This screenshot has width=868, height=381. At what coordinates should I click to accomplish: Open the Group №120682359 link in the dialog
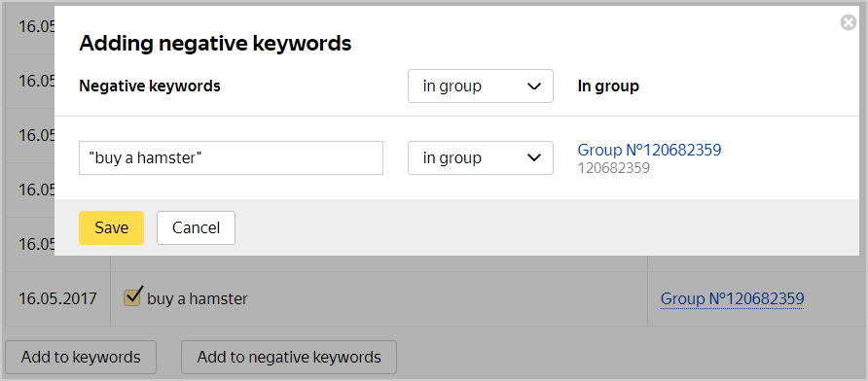click(649, 150)
